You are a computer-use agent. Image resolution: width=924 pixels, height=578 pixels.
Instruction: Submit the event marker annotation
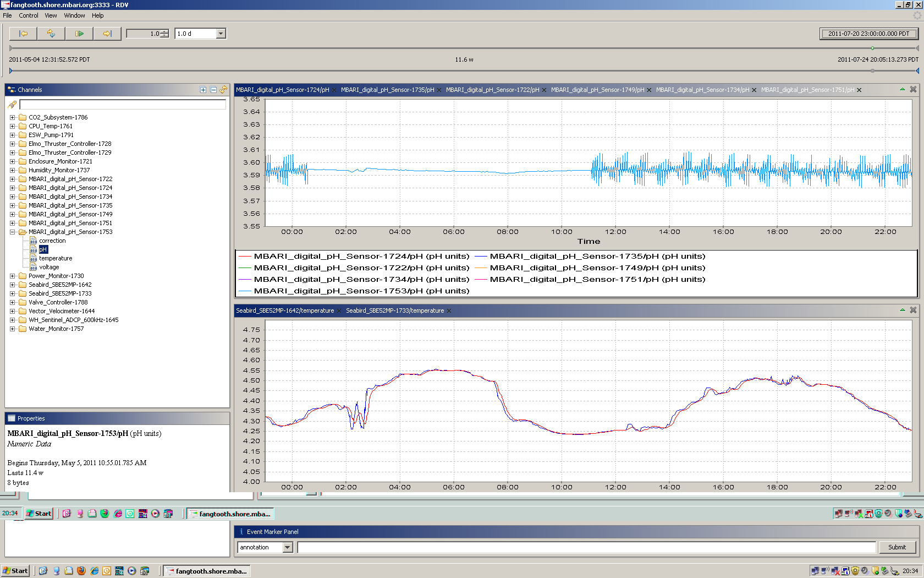tap(897, 547)
